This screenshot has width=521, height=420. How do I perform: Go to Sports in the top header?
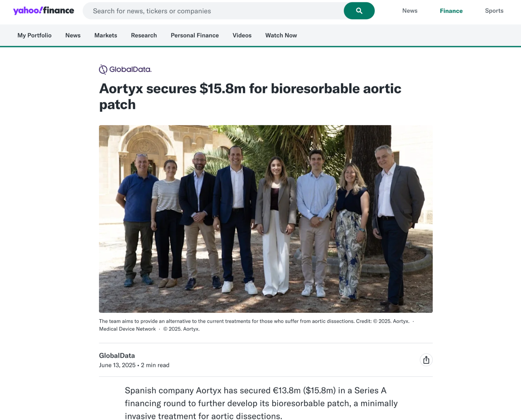point(494,11)
